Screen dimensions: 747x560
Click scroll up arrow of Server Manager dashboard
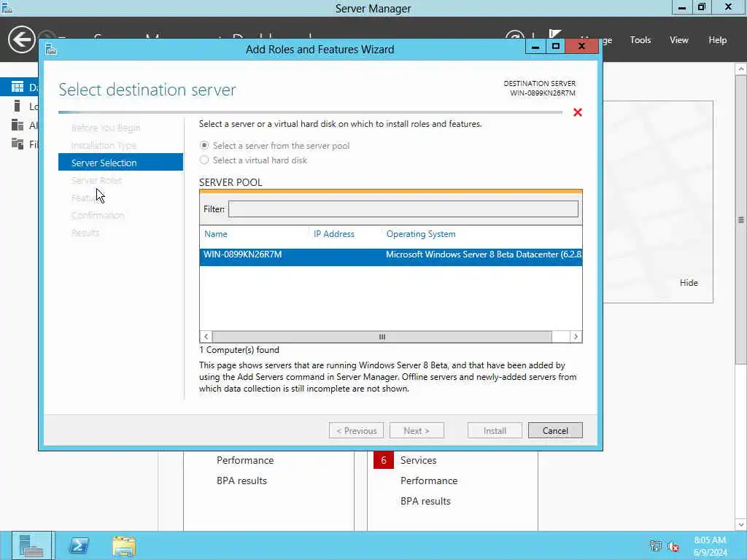point(741,69)
